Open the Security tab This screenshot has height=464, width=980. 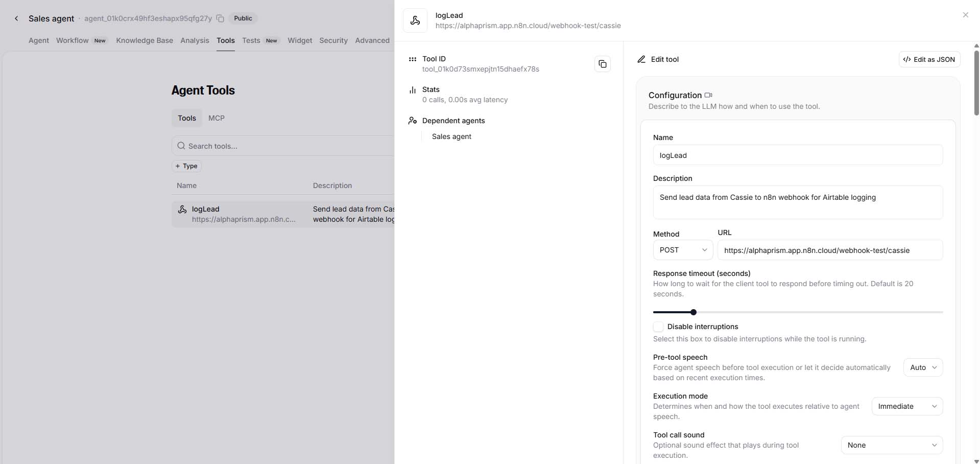333,40
